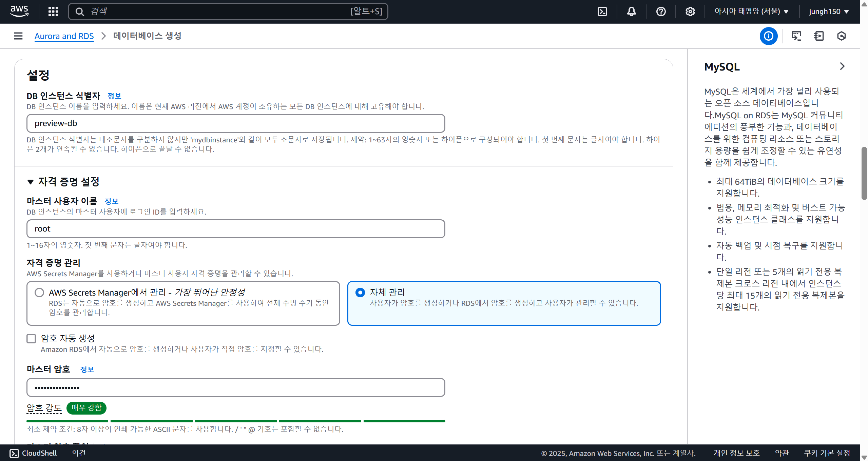868x461 pixels.
Task: Open the services grid menu icon
Action: click(53, 12)
